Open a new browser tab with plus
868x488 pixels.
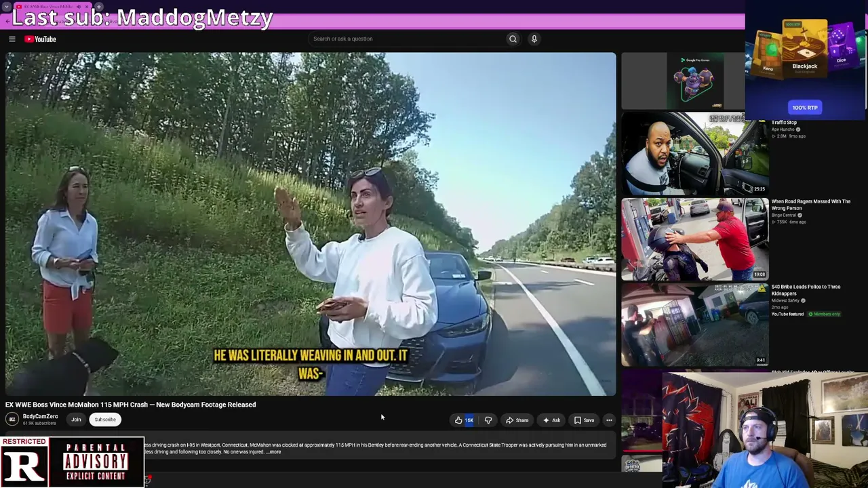[x=98, y=7]
